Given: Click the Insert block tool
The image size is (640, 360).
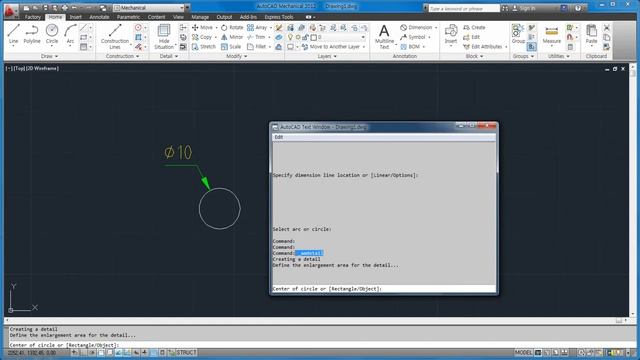Looking at the screenshot, I should pyautogui.click(x=451, y=34).
